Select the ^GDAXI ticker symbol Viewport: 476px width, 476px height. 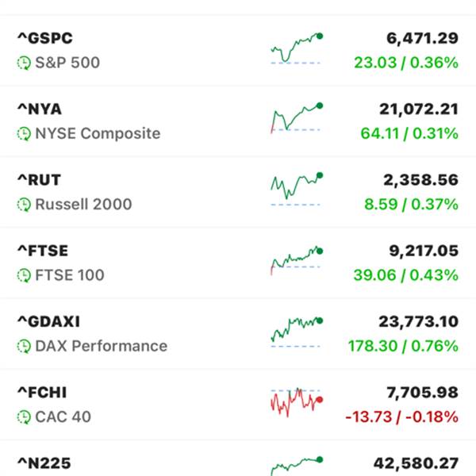click(49, 321)
